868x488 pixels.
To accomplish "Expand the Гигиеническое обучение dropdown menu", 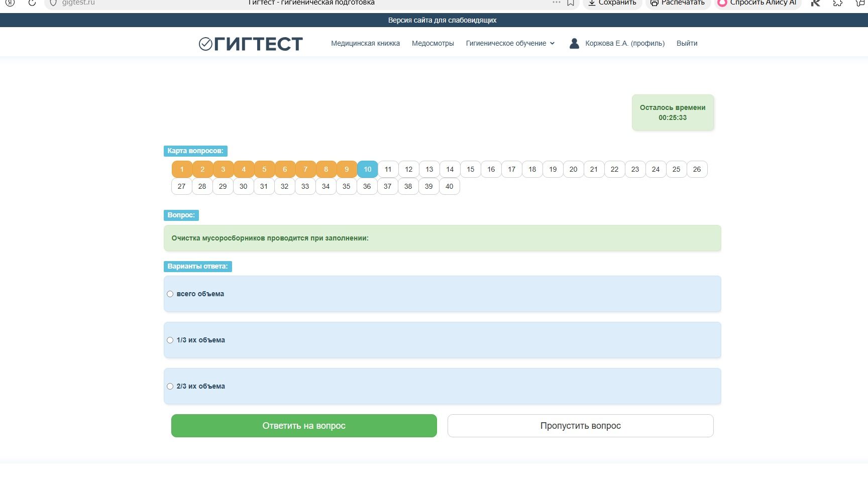I will click(510, 43).
